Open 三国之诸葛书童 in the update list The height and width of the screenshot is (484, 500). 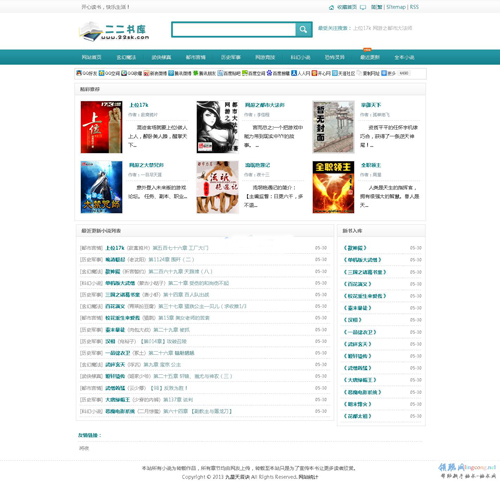click(123, 294)
